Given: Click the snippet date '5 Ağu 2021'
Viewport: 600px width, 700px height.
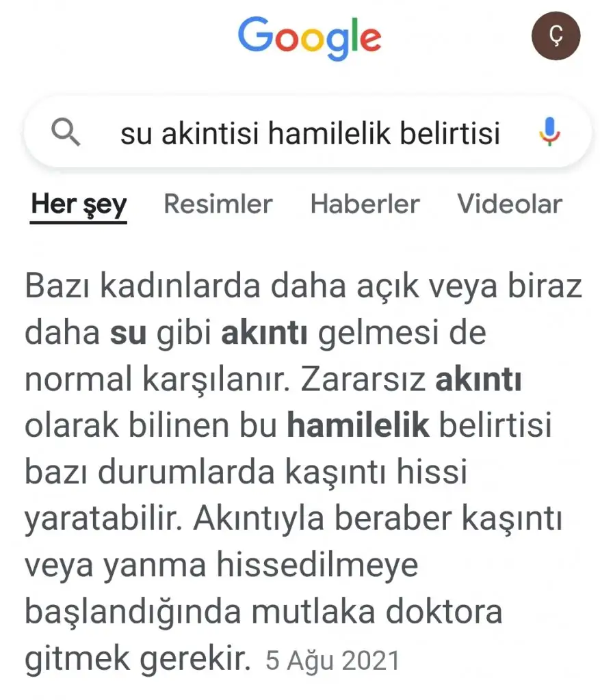Looking at the screenshot, I should tap(332, 661).
